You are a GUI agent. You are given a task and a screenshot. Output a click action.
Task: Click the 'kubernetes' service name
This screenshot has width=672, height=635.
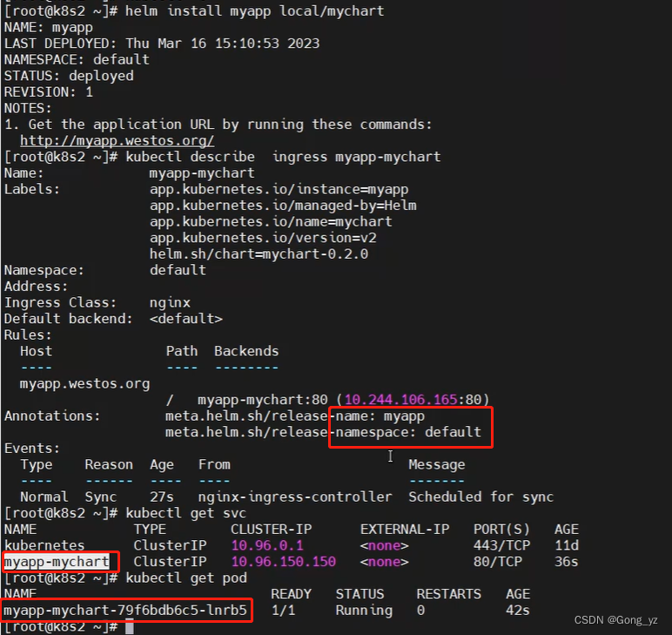(44, 546)
